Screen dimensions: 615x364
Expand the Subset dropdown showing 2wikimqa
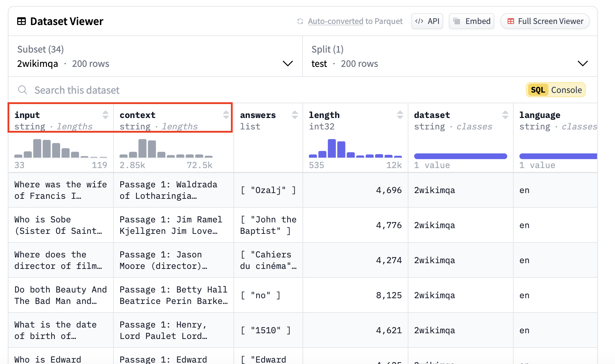point(155,56)
